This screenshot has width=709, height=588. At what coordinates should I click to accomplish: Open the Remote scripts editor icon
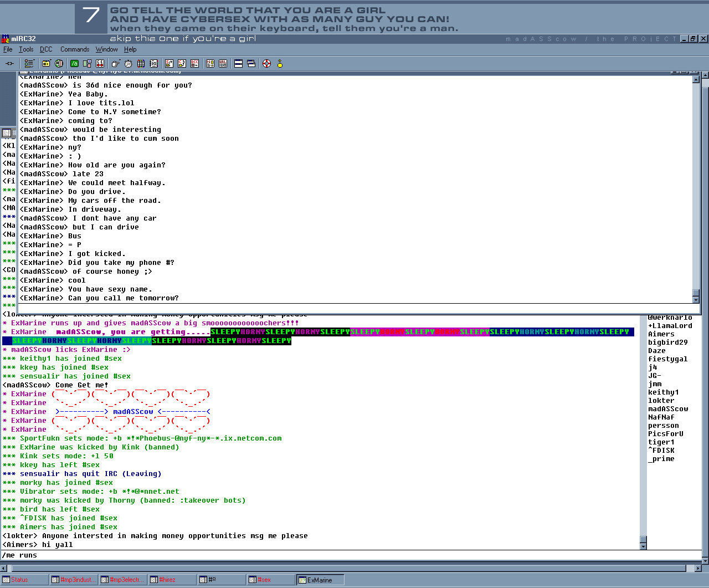click(100, 64)
